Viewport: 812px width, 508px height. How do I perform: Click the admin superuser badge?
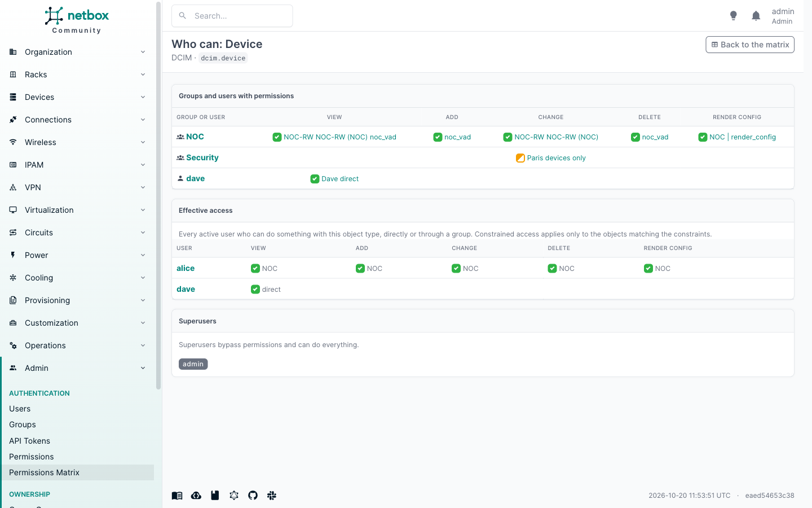pyautogui.click(x=193, y=364)
